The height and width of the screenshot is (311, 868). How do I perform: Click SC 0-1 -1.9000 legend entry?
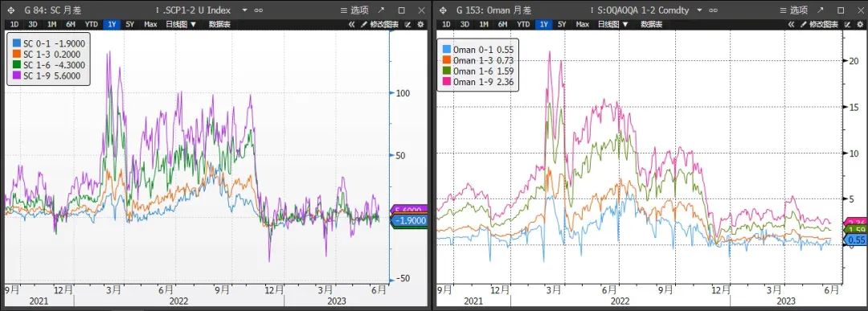[x=48, y=43]
